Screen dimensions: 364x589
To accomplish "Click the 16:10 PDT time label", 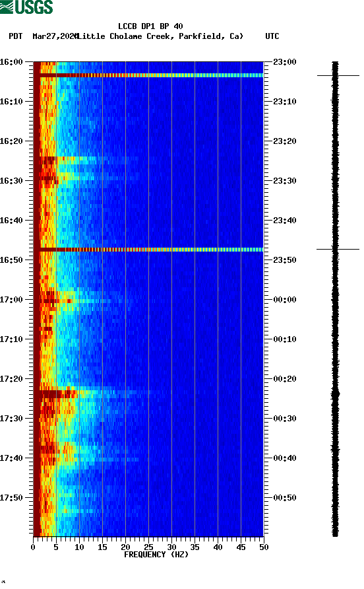I will [11, 102].
